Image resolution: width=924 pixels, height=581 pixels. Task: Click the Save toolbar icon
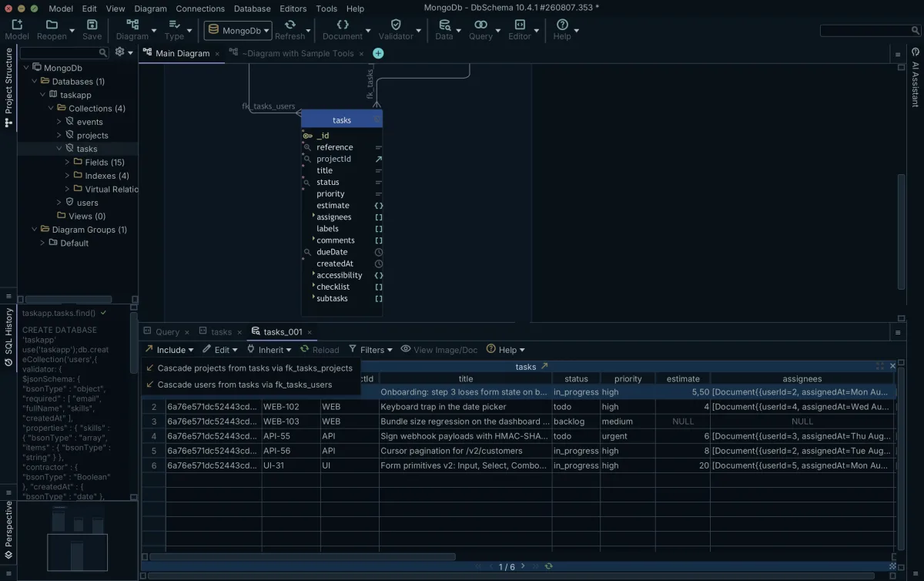(x=92, y=25)
